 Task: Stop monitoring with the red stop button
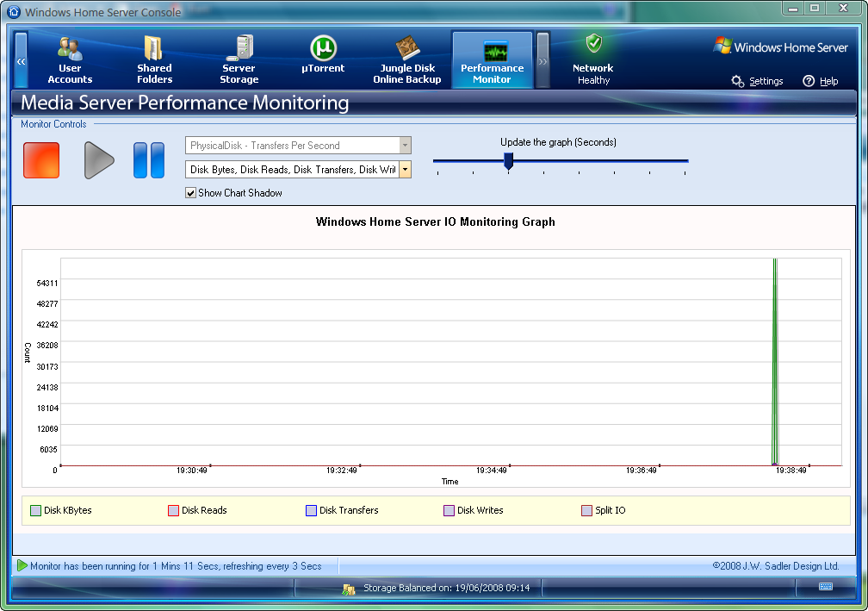click(41, 160)
